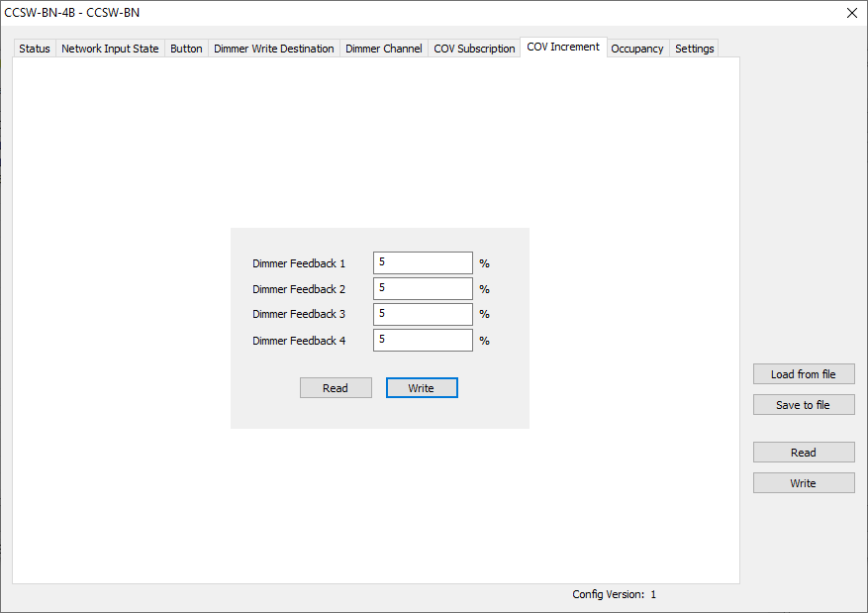Image resolution: width=868 pixels, height=613 pixels.
Task: Open the COV Subscription tab
Action: click(474, 49)
